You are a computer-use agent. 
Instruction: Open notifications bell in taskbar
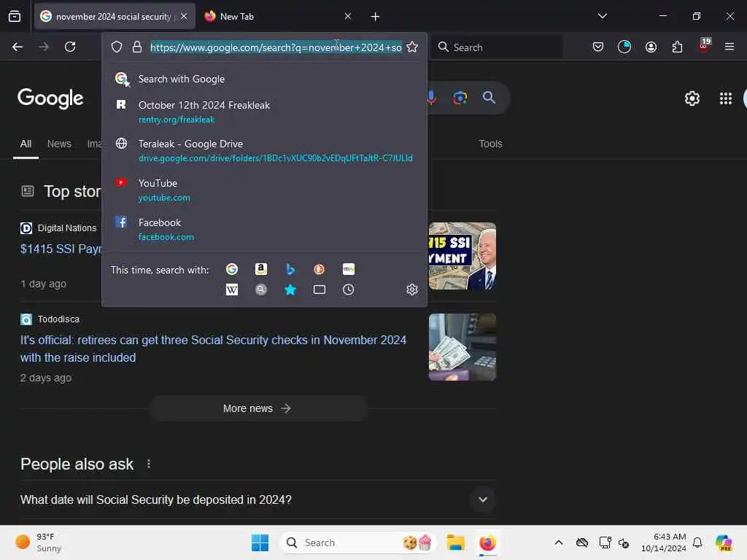pyautogui.click(x=697, y=542)
